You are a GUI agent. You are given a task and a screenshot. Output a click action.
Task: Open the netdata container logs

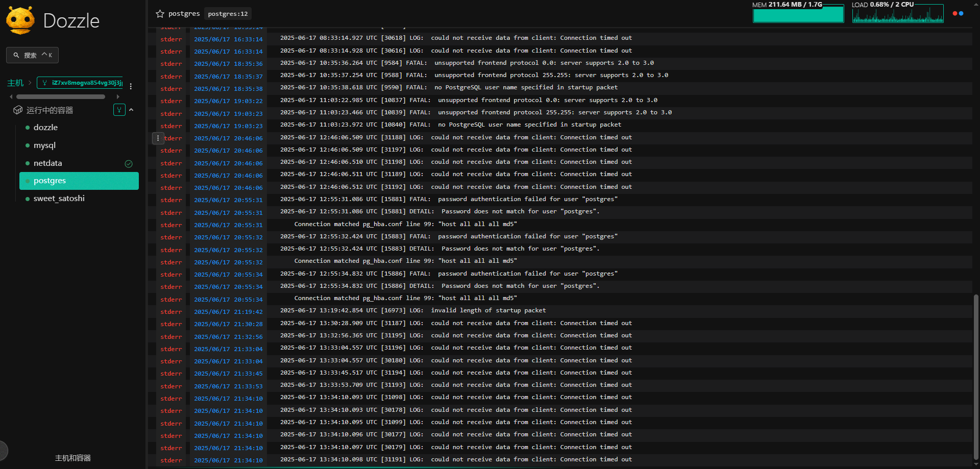(x=47, y=163)
